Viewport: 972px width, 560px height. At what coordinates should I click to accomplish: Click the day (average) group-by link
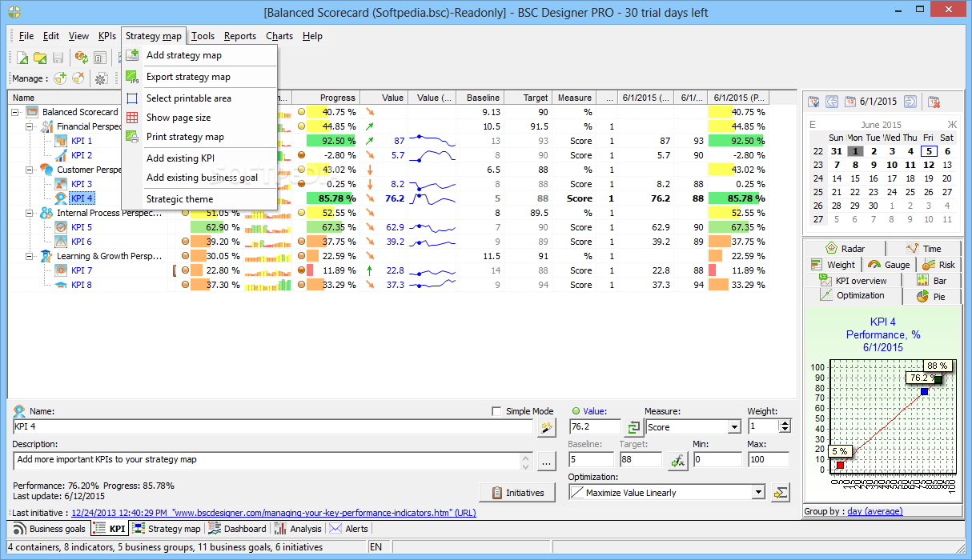click(x=874, y=511)
